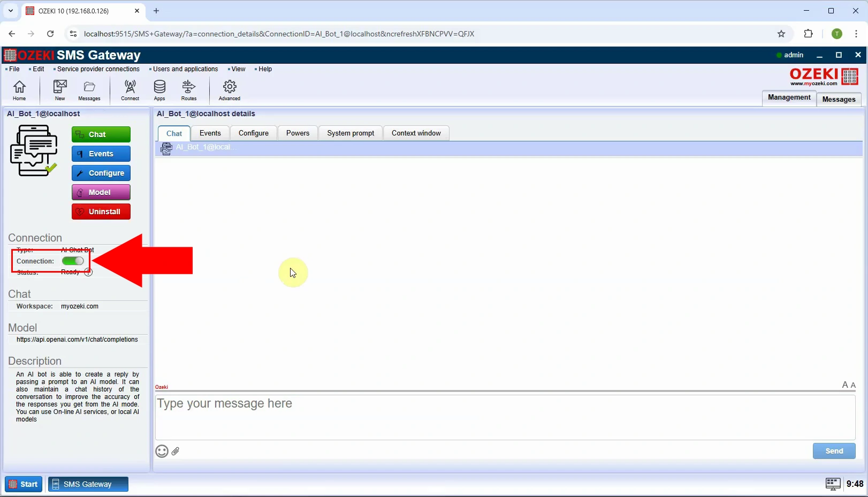
Task: Click the blue Configure button
Action: (x=101, y=173)
